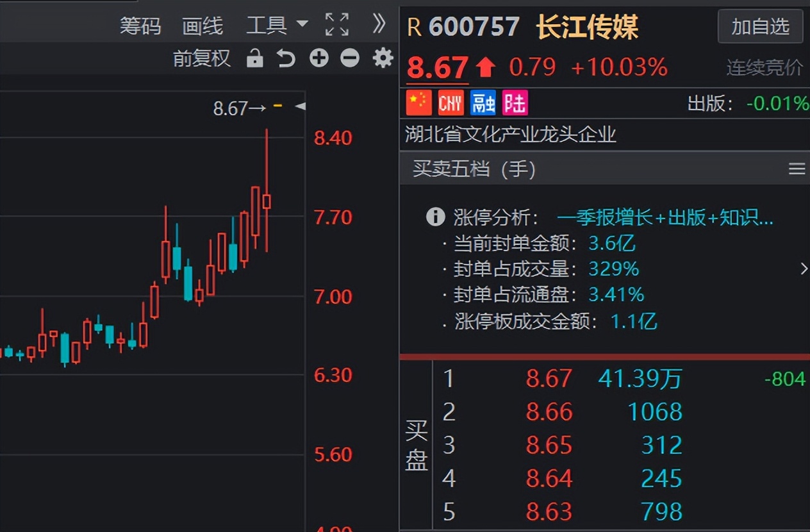Toggle 前复权 price adjustment mode
The width and height of the screenshot is (810, 532).
coord(201,58)
